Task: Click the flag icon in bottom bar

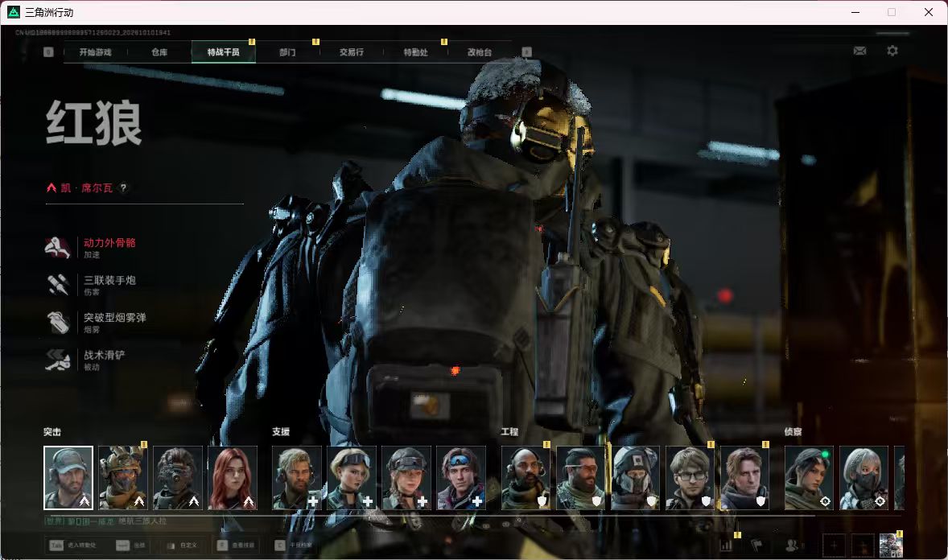Action: [756, 545]
